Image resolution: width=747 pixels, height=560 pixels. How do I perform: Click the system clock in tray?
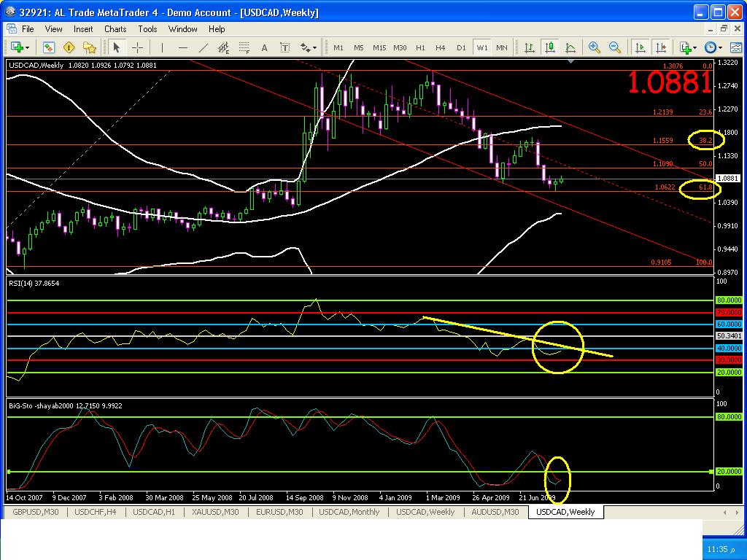tap(717, 548)
